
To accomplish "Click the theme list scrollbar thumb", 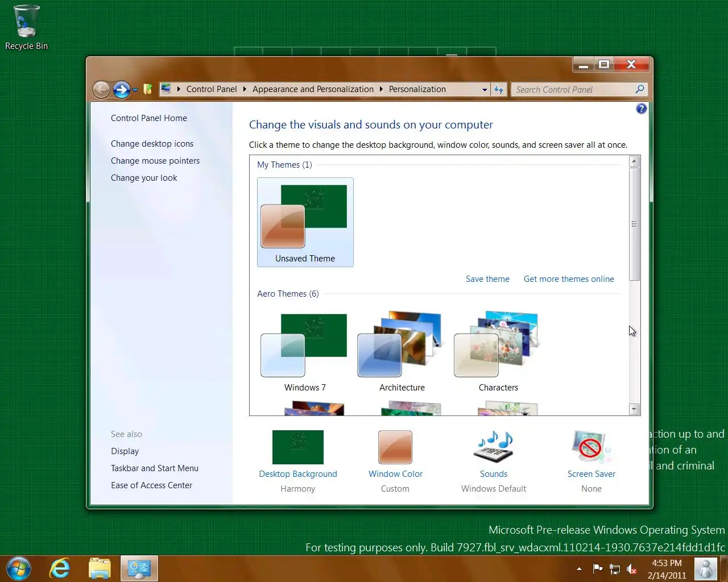I will pyautogui.click(x=635, y=224).
